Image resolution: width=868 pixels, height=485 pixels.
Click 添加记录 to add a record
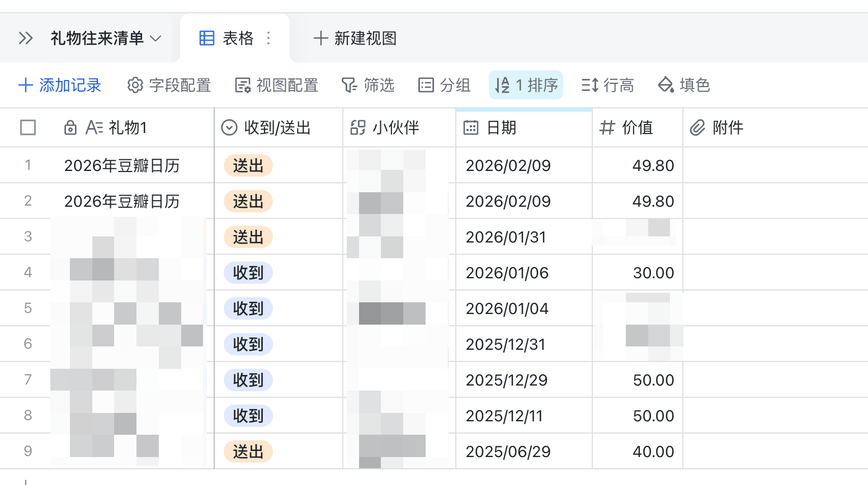click(60, 85)
